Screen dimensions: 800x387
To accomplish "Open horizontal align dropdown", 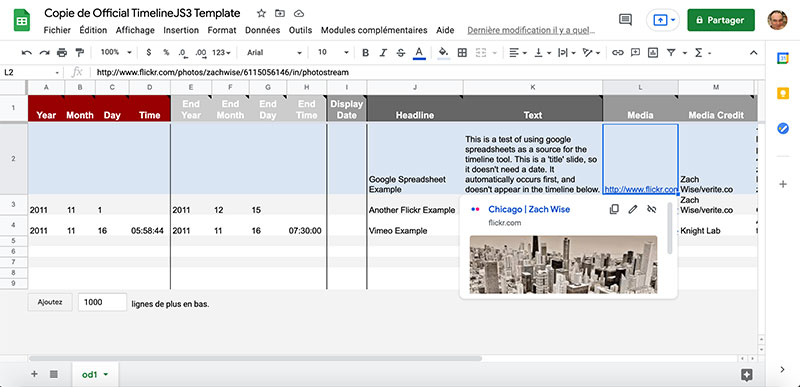I will point(518,53).
